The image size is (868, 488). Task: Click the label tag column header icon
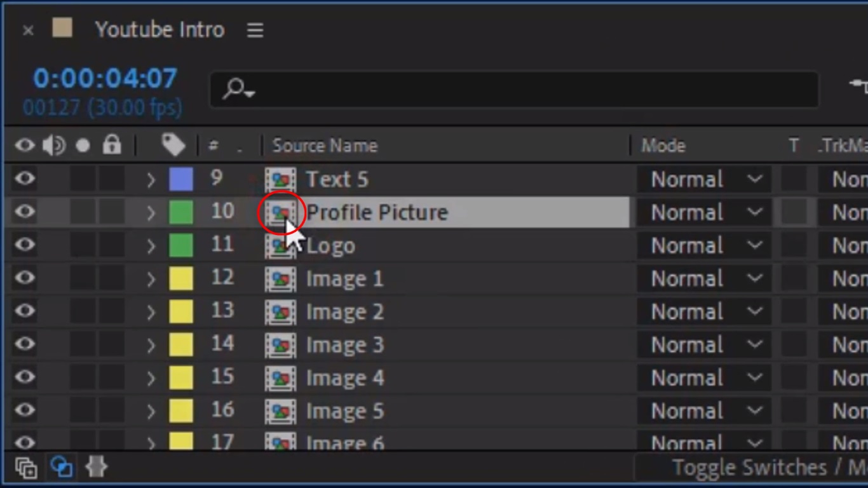pos(173,146)
